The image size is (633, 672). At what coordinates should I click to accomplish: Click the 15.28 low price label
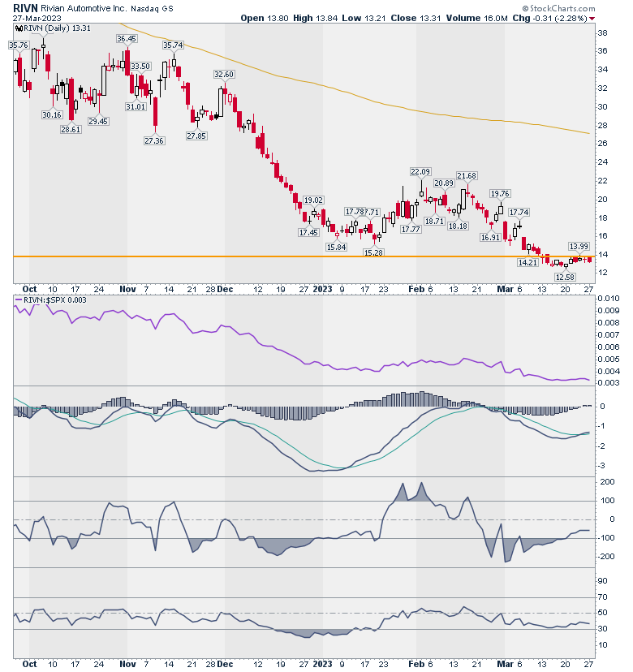pos(373,252)
